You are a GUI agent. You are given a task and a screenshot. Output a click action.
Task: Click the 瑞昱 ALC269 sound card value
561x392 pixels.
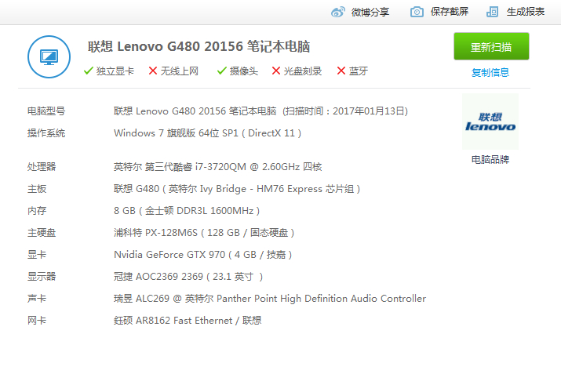(x=270, y=299)
